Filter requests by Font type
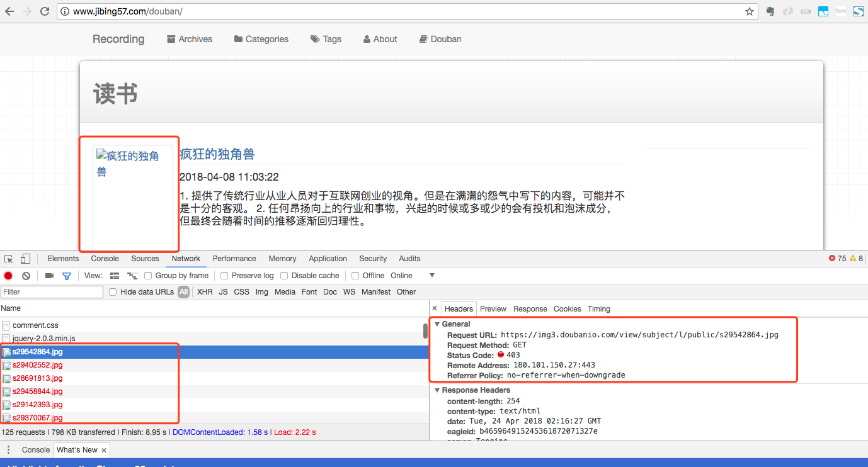 [309, 292]
